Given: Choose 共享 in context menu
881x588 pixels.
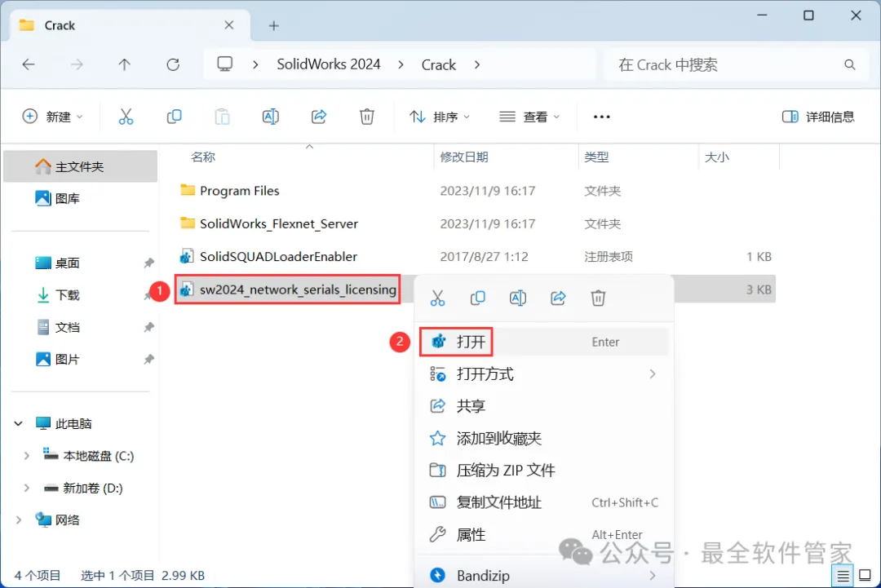Looking at the screenshot, I should 544,406.
